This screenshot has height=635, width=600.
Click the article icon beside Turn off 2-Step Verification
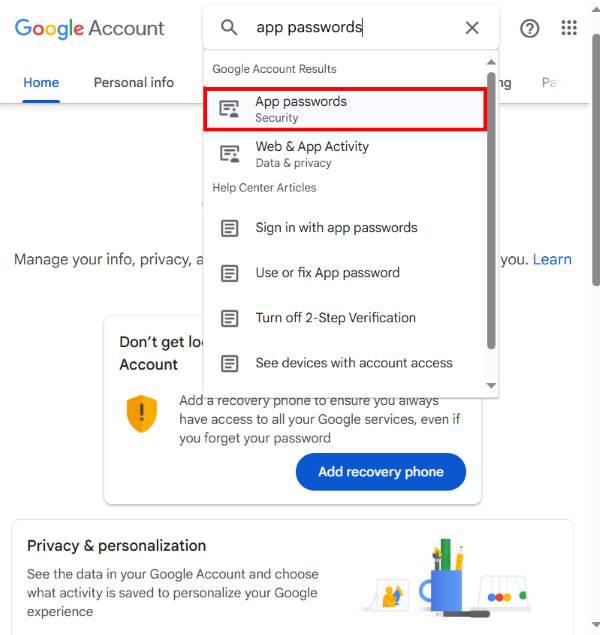coord(230,318)
